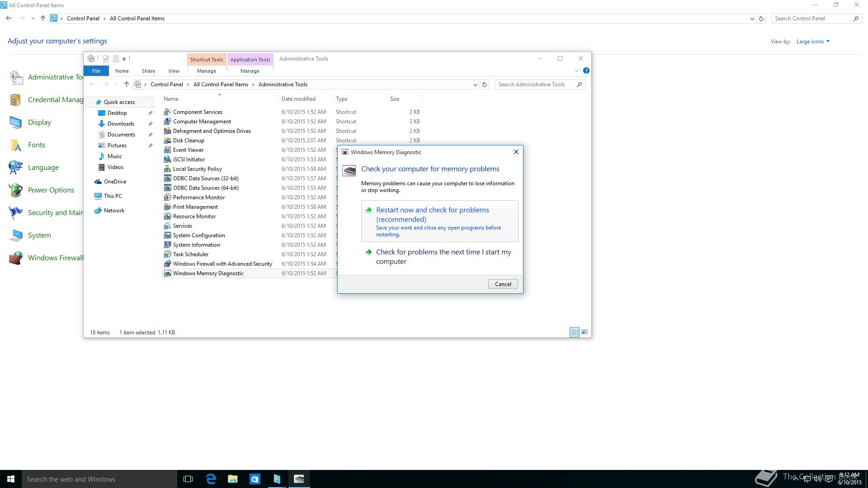Expand the ribbon using the chevron
868x488 pixels.
pos(576,70)
